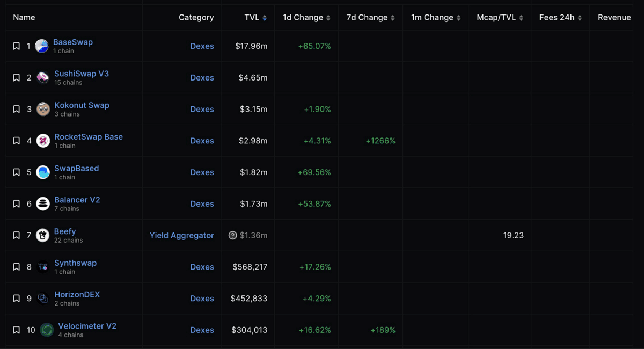The image size is (644, 349).
Task: Open the SwapBased protocol link
Action: point(77,168)
